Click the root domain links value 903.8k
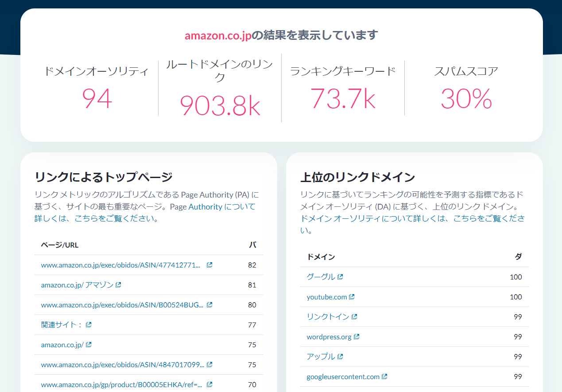 [x=220, y=105]
